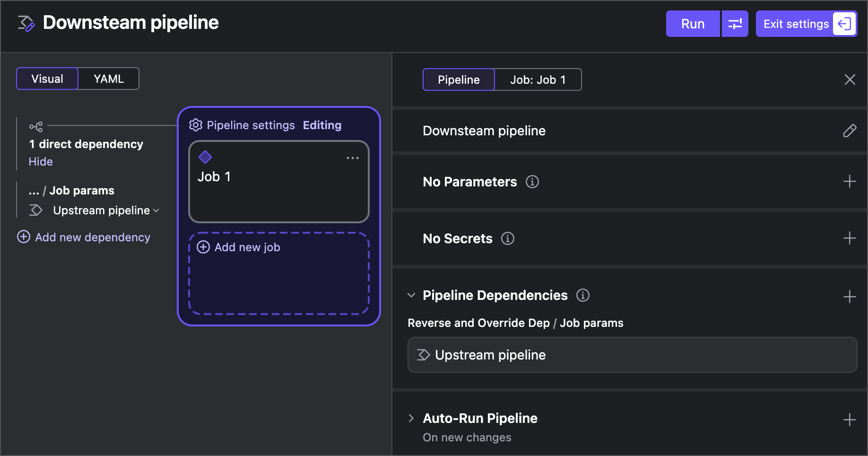Image resolution: width=868 pixels, height=456 pixels.
Task: Select the Pipeline tab
Action: 459,79
